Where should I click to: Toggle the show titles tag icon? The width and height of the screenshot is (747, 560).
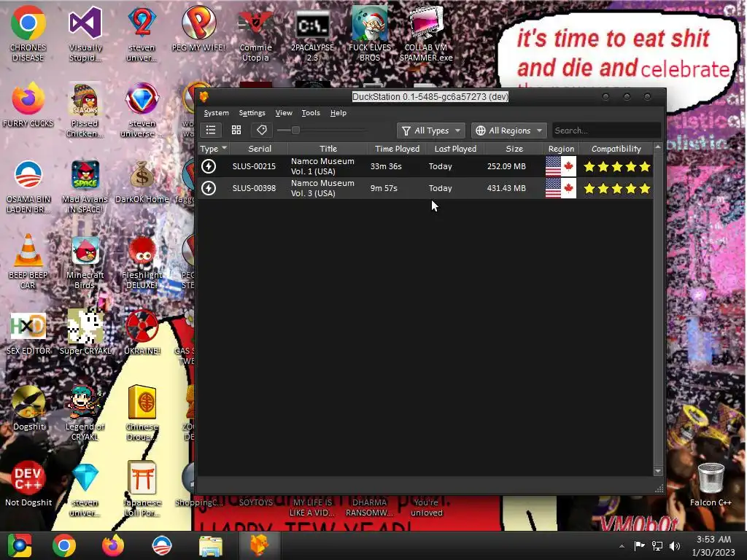pyautogui.click(x=262, y=130)
